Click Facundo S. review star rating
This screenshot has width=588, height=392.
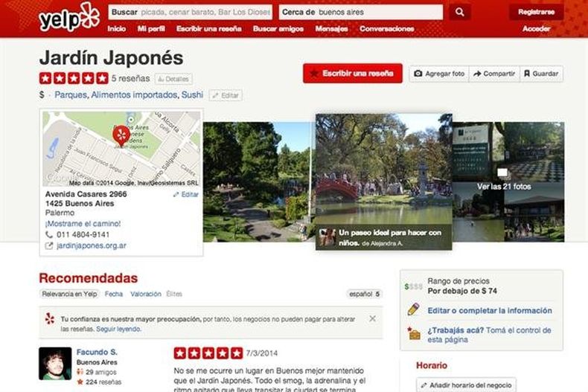tap(208, 353)
